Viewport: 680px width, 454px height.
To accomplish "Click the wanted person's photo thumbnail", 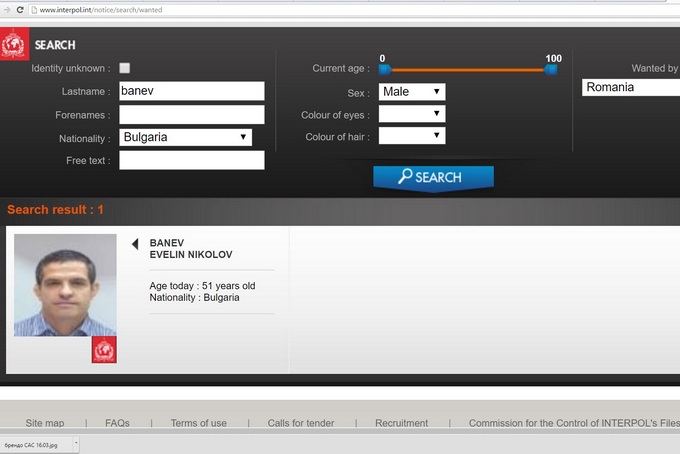I will coord(65,285).
